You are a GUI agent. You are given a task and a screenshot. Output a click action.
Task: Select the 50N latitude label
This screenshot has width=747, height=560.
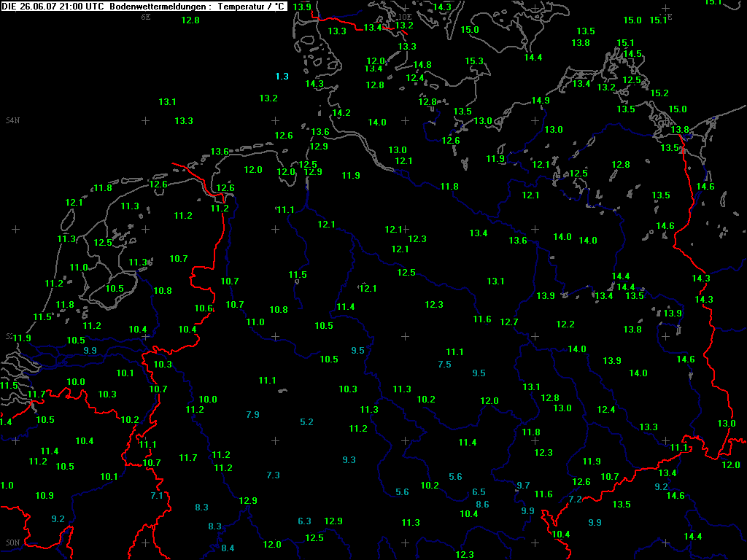[12, 542]
